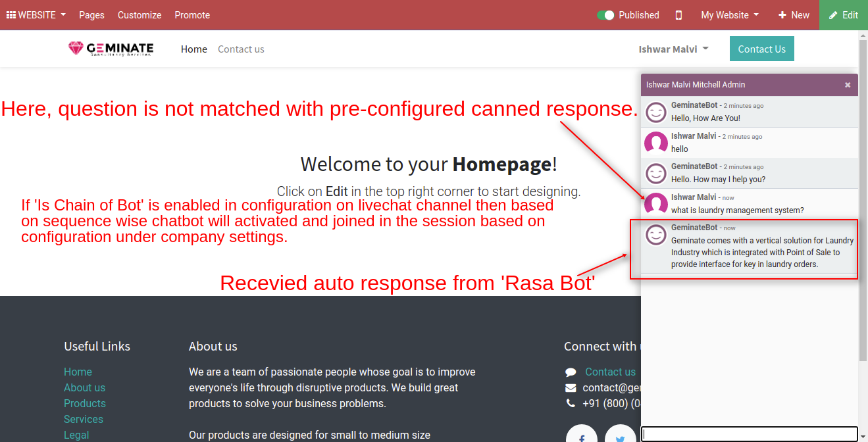Open the Promote menu
The width and height of the screenshot is (868, 442).
point(192,15)
